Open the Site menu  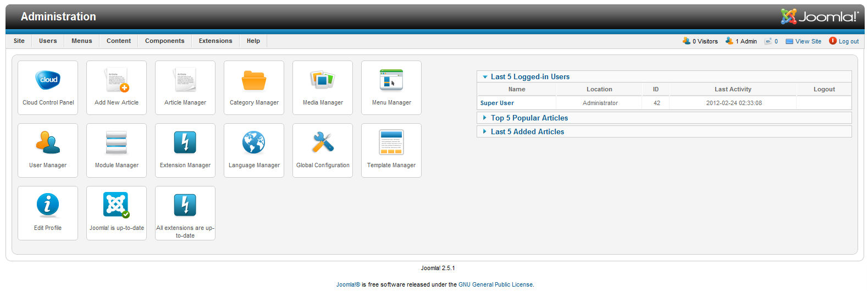point(19,41)
